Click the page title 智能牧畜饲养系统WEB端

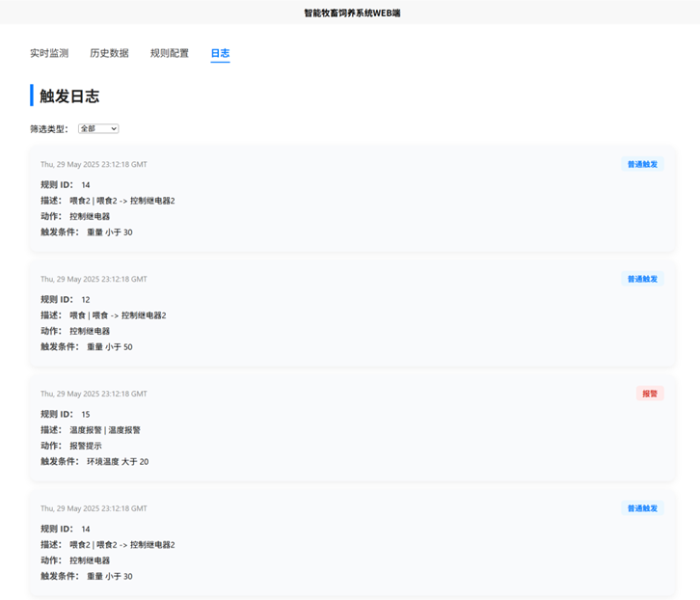352,13
